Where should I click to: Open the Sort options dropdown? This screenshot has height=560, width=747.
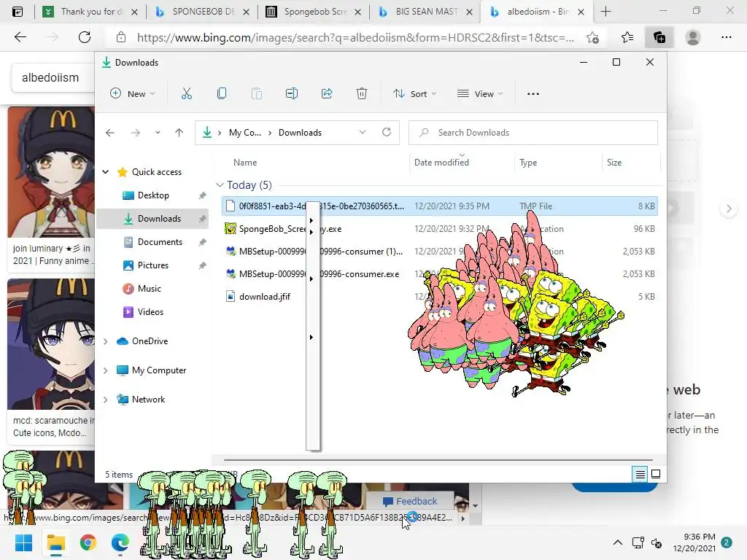pyautogui.click(x=414, y=94)
